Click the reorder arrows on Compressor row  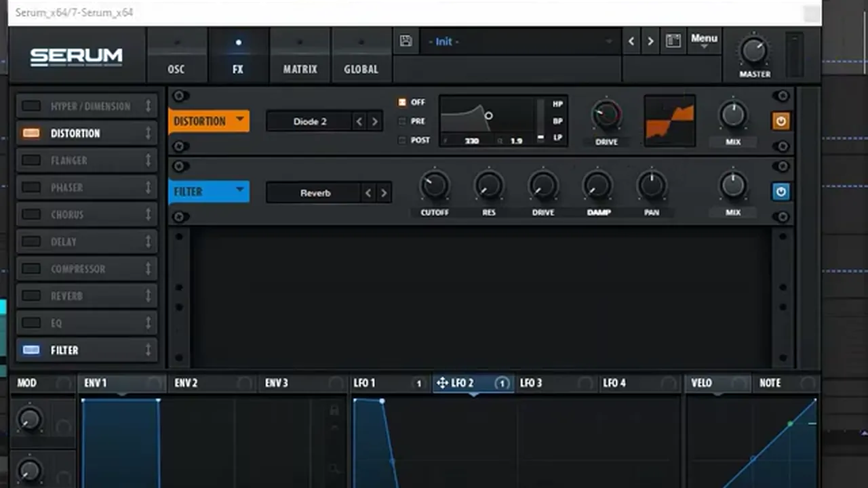coord(148,269)
